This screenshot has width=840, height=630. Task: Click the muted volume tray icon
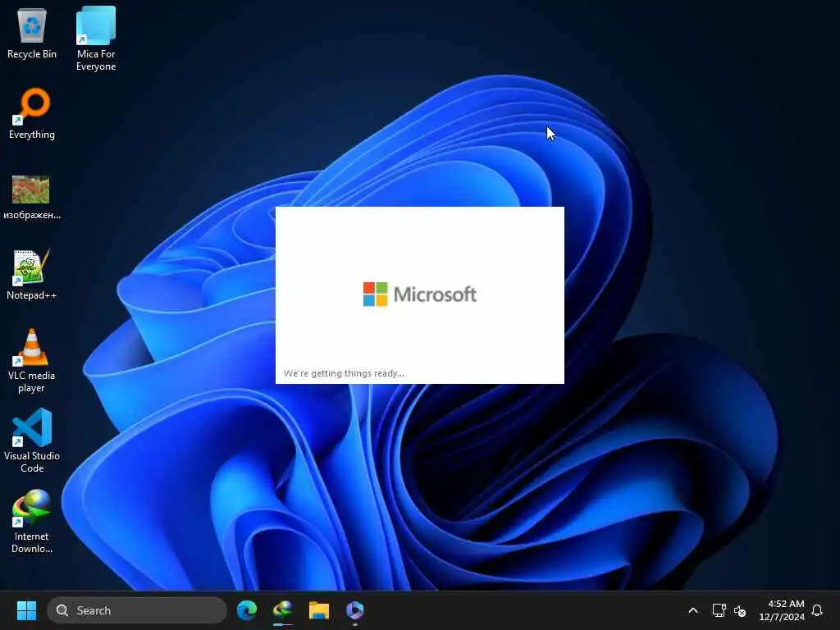pyautogui.click(x=740, y=610)
